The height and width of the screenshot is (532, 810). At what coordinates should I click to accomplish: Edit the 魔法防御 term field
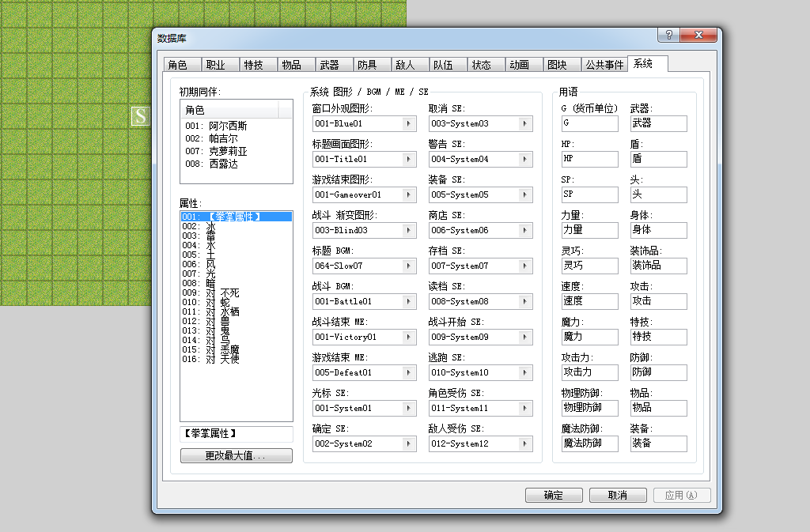click(x=589, y=443)
